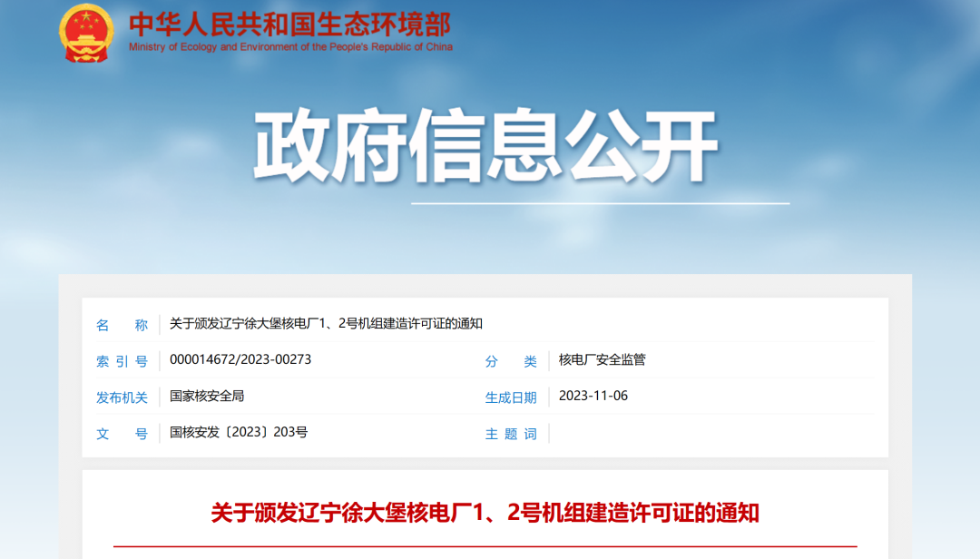Click the document name value in the 名称 row
The image size is (980, 559).
coord(326,324)
